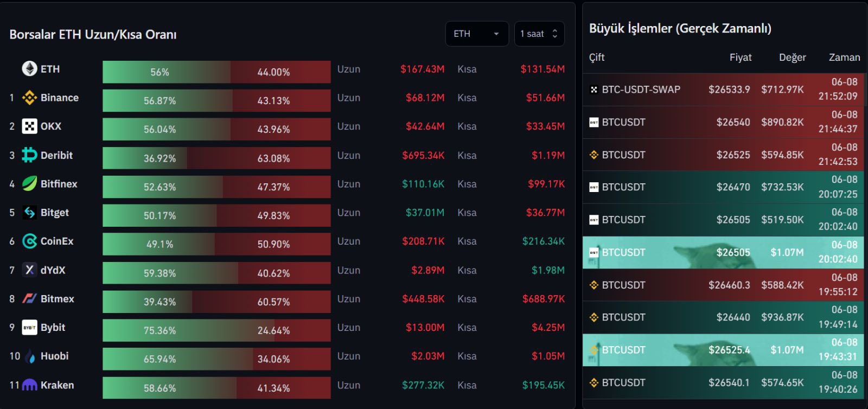Click OKX icon beside BTC-USDT-SWAP trade
This screenshot has height=409, width=868.
[x=594, y=90]
